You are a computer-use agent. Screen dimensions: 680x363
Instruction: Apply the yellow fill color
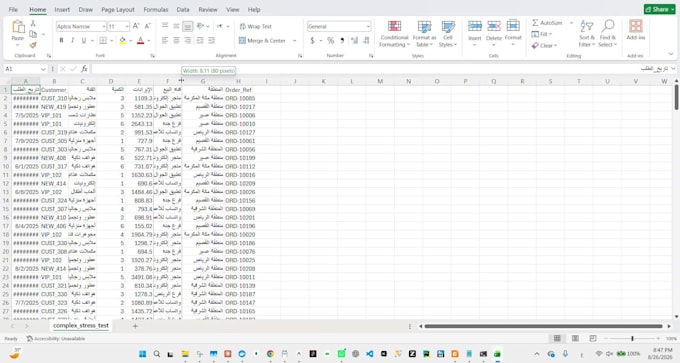(123, 40)
